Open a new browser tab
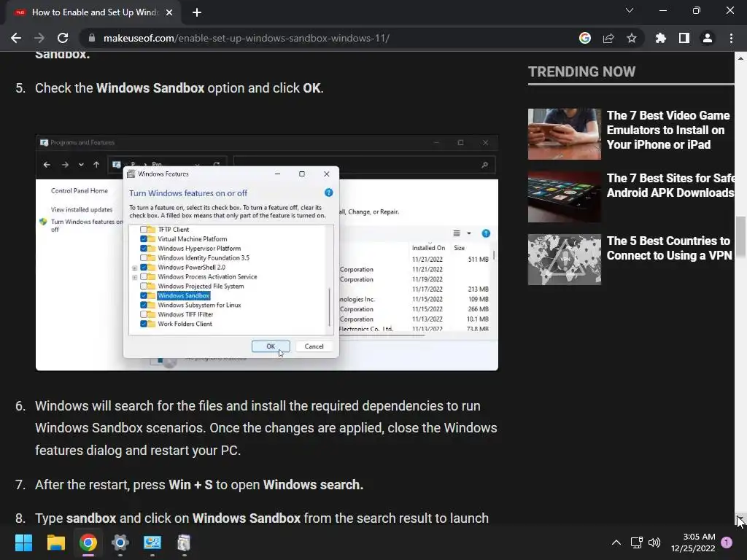The height and width of the screenshot is (560, 747). click(197, 12)
